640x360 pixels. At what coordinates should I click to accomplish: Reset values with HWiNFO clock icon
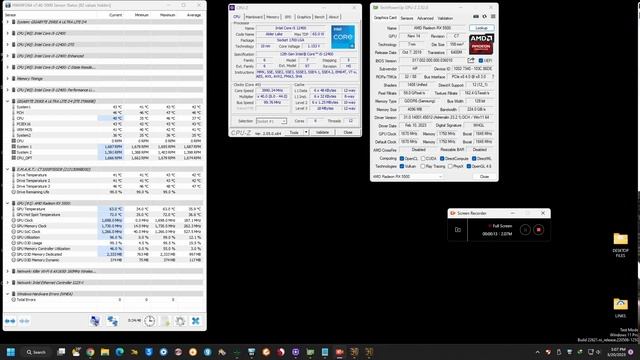(x=149, y=321)
